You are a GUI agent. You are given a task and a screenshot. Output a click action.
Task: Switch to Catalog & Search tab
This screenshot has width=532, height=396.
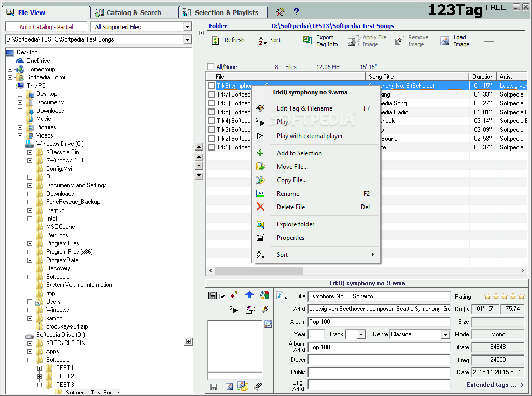click(134, 12)
